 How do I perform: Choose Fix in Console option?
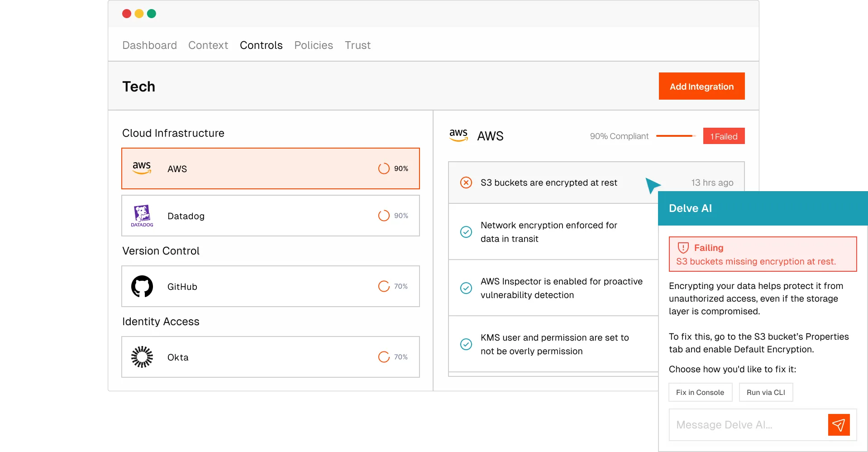(700, 392)
